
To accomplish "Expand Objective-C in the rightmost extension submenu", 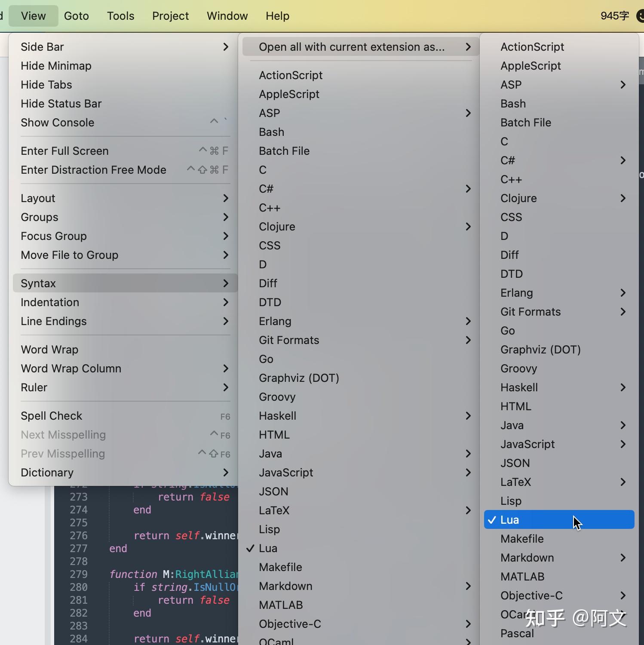I will (x=559, y=596).
